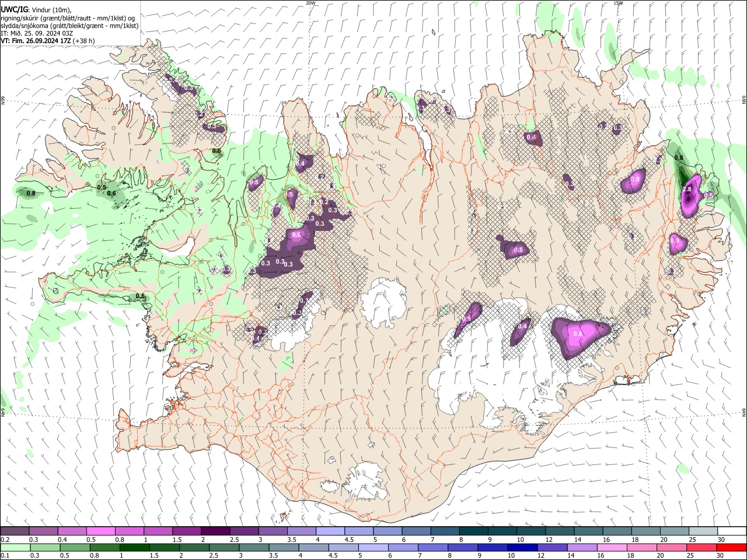Pick the pale grey 25 snow legend swatch
The height and width of the screenshot is (560, 747).
(x=702, y=531)
